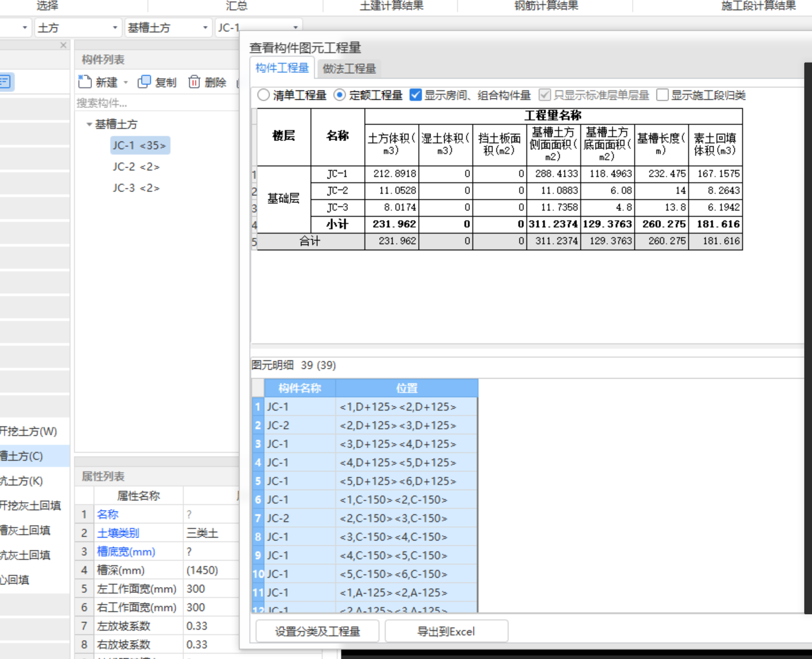Click the 搜索构件 search field
812x659 pixels.
(156, 103)
